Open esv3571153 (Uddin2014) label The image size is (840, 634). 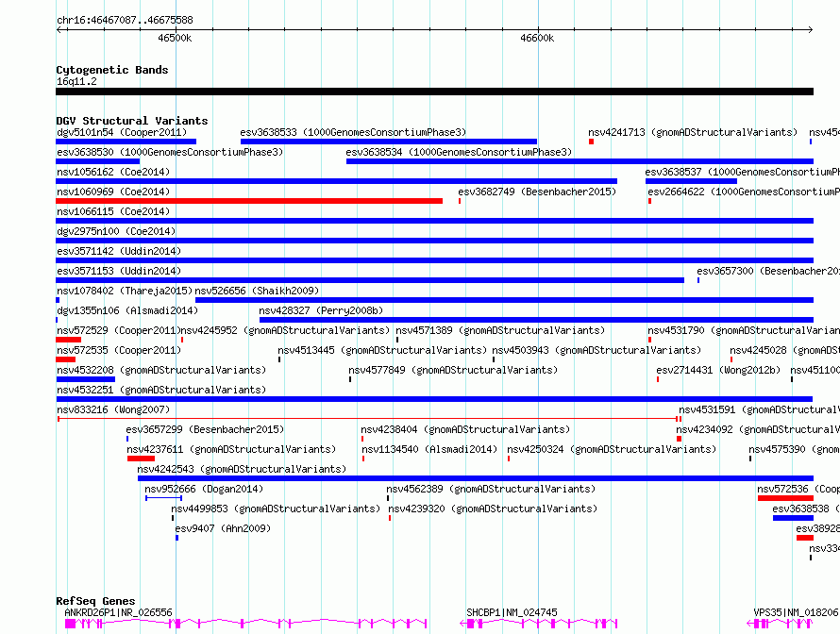point(119,271)
